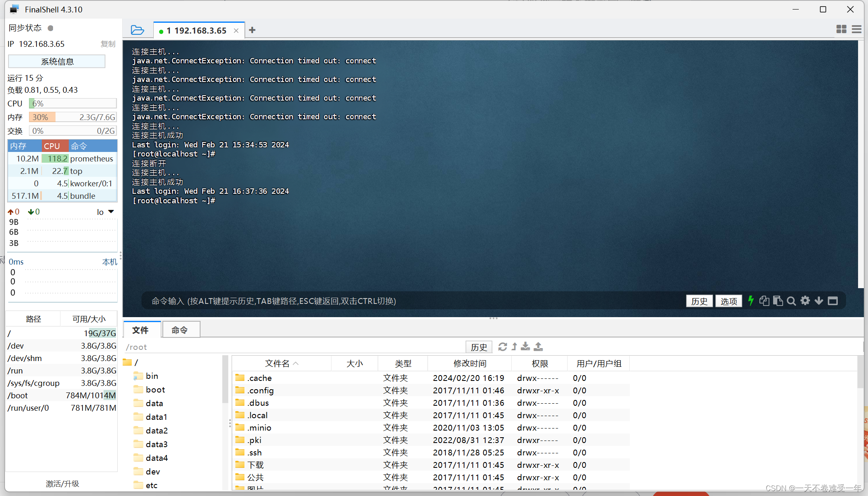The image size is (868, 496).
Task: Open the lo network interface dropdown
Action: click(104, 212)
